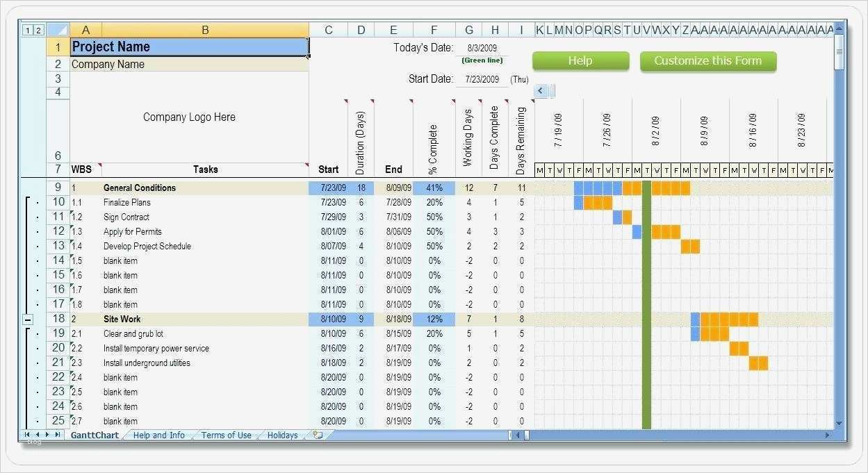Image resolution: width=868 pixels, height=473 pixels.
Task: Select the Sign Contract task cell
Action: click(x=205, y=217)
